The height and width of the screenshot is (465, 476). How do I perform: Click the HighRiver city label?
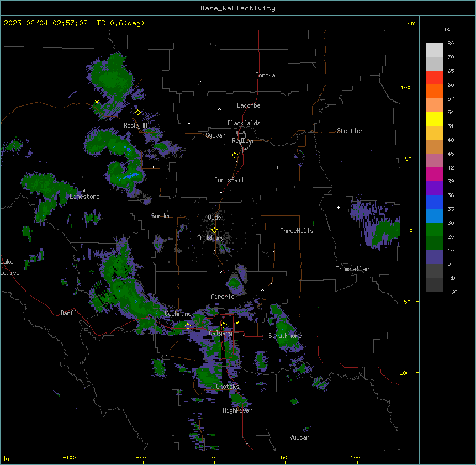(237, 410)
